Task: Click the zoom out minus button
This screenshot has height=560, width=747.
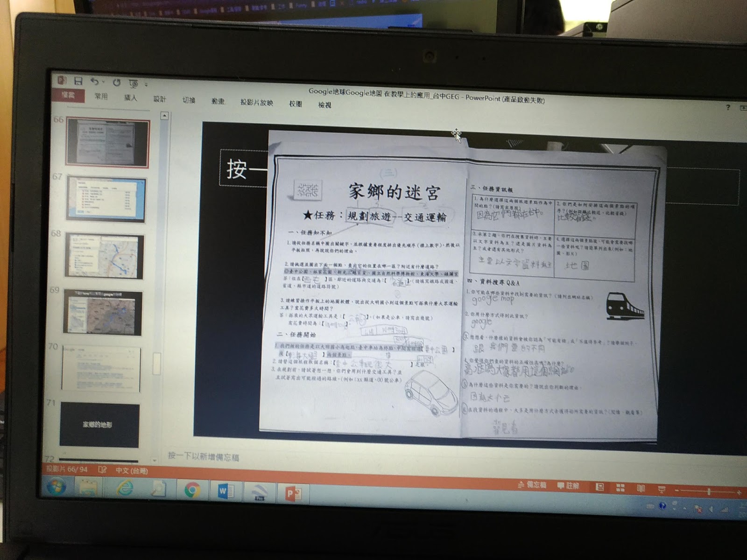Action: pyautogui.click(x=677, y=491)
